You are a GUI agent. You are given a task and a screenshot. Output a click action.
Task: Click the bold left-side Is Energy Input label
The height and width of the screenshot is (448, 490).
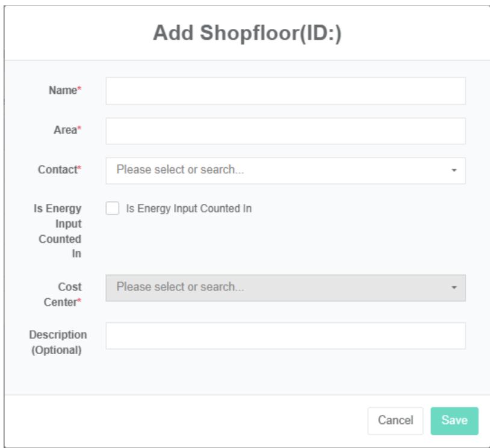pyautogui.click(x=58, y=231)
